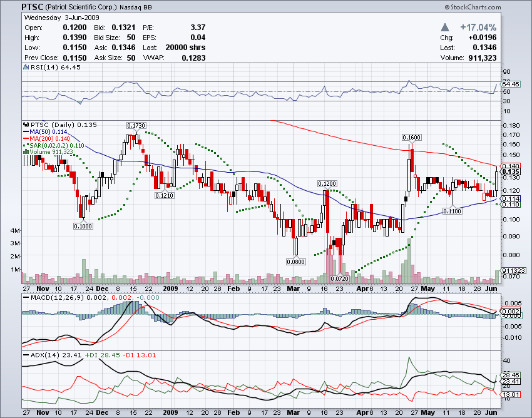Click the 911323 volume axis tag

[513, 270]
